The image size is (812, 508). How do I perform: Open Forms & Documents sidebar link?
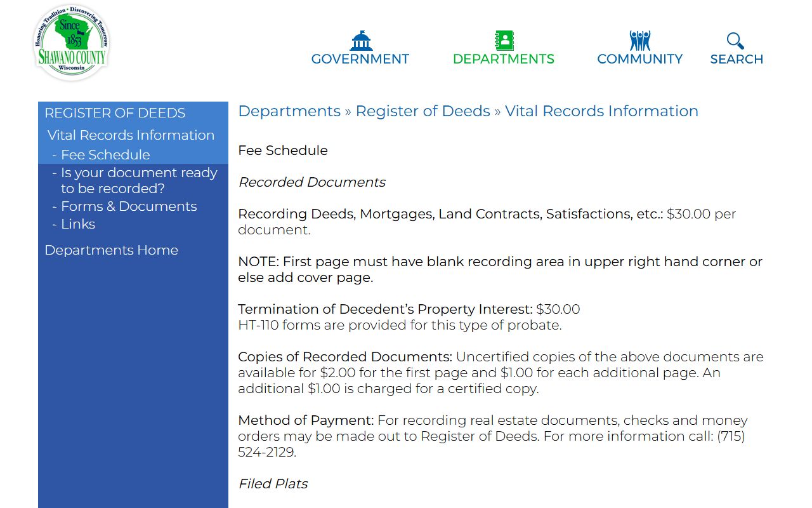click(x=129, y=206)
